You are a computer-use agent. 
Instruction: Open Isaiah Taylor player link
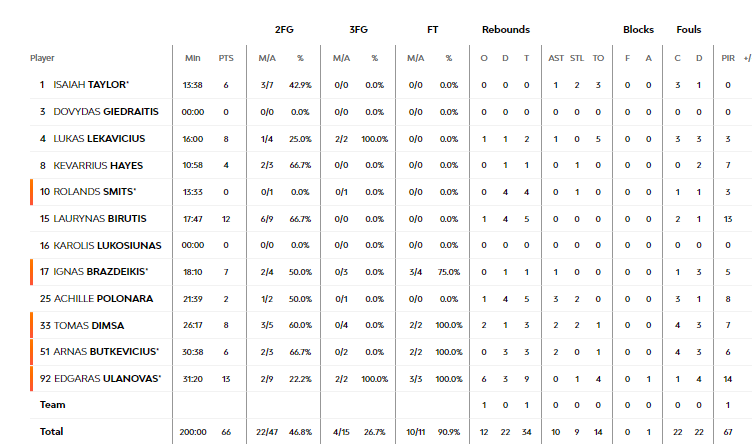tap(91, 85)
